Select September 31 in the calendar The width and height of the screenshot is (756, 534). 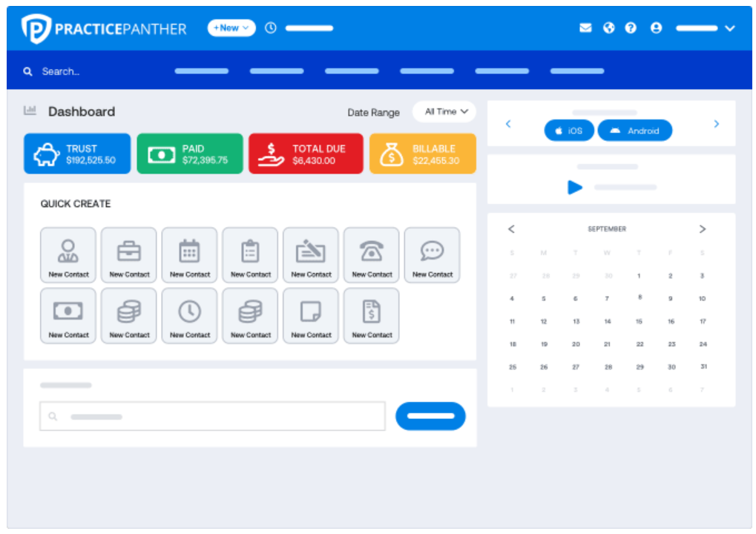pos(703,367)
